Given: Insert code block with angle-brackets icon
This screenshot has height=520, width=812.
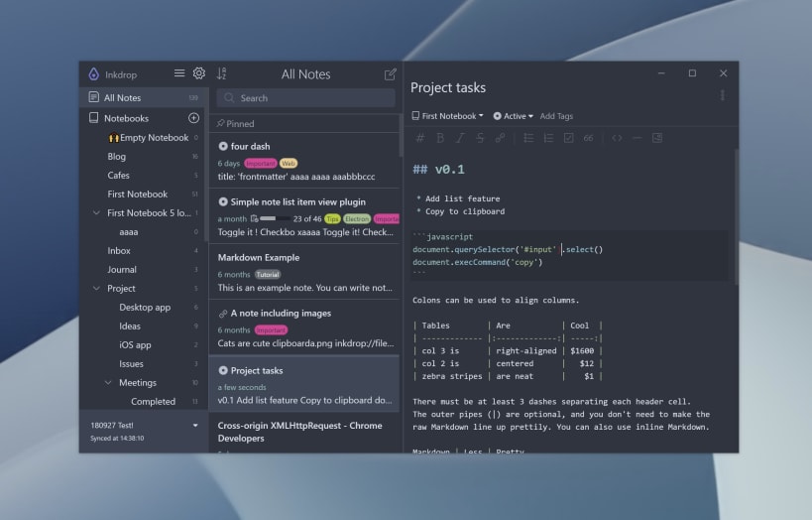Looking at the screenshot, I should [617, 138].
